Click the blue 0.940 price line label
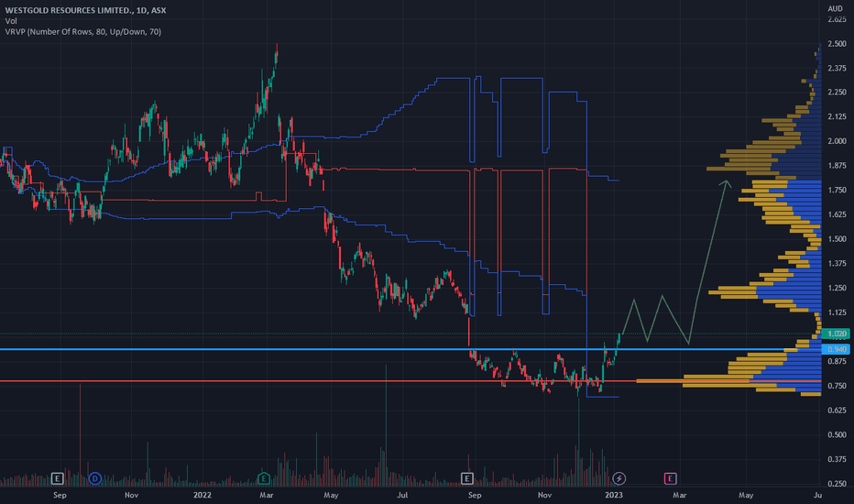This screenshot has height=504, width=854. (x=836, y=349)
